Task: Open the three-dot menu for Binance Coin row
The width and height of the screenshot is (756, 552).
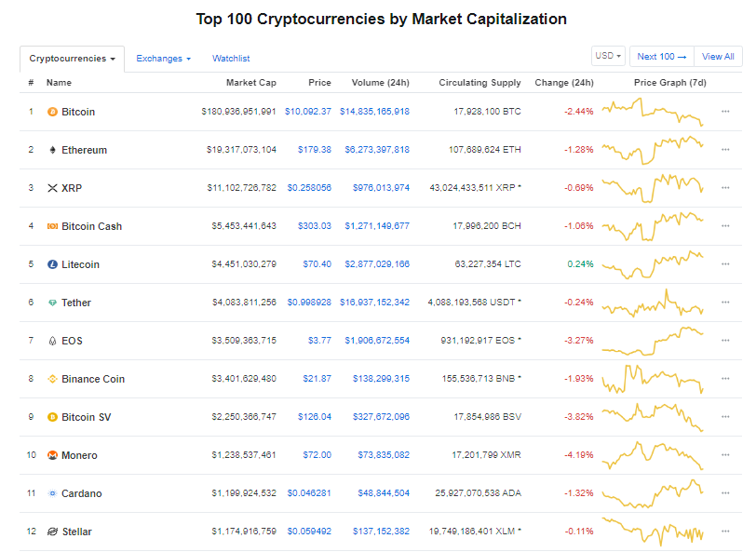Action: click(x=725, y=379)
